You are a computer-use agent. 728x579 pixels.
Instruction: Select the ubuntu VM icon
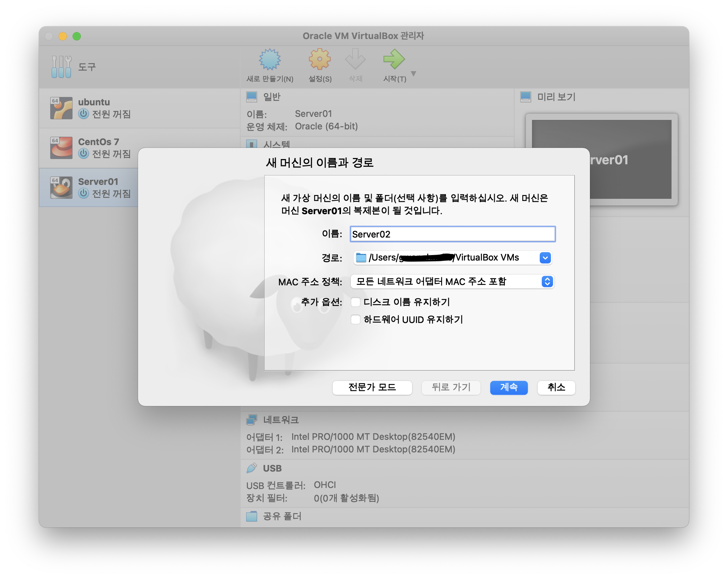click(61, 108)
